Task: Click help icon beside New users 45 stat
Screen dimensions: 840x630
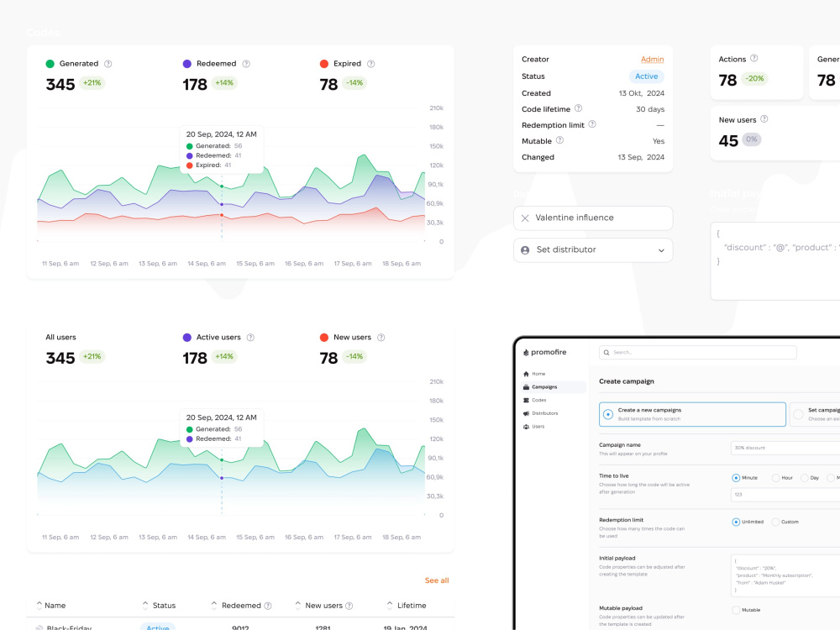Action: [764, 119]
